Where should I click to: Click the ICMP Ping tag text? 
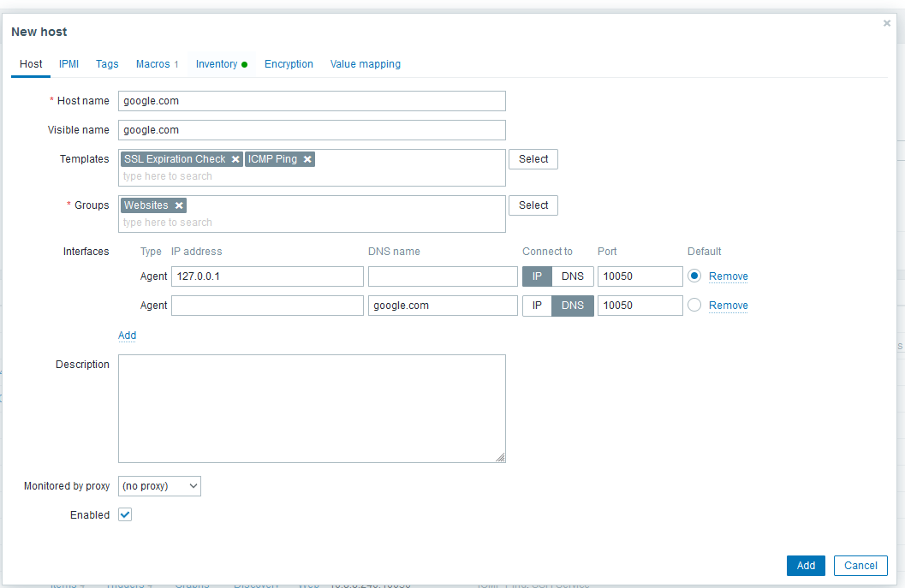pos(272,159)
